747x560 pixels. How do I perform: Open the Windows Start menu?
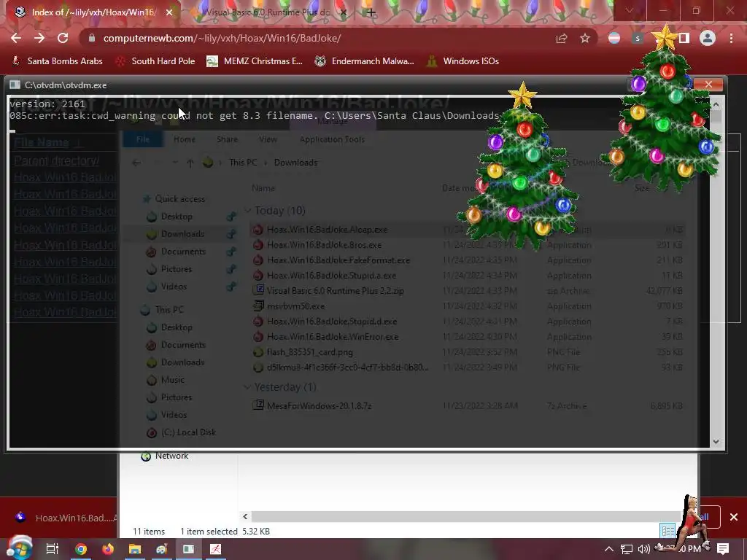[19, 548]
